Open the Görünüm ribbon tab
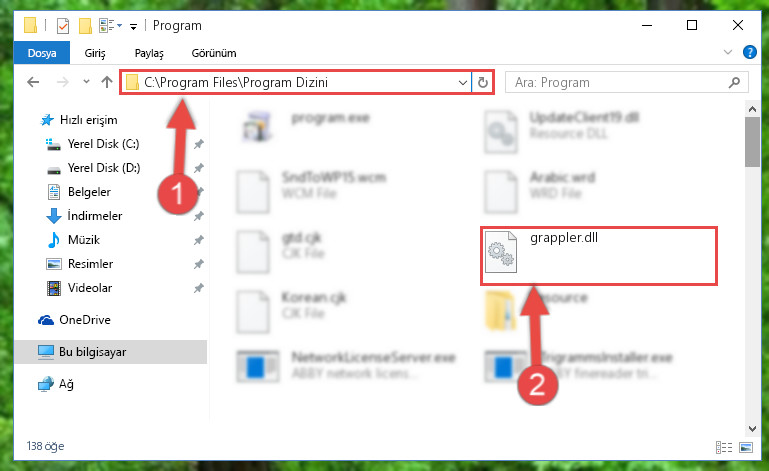This screenshot has height=471, width=769. click(x=214, y=53)
